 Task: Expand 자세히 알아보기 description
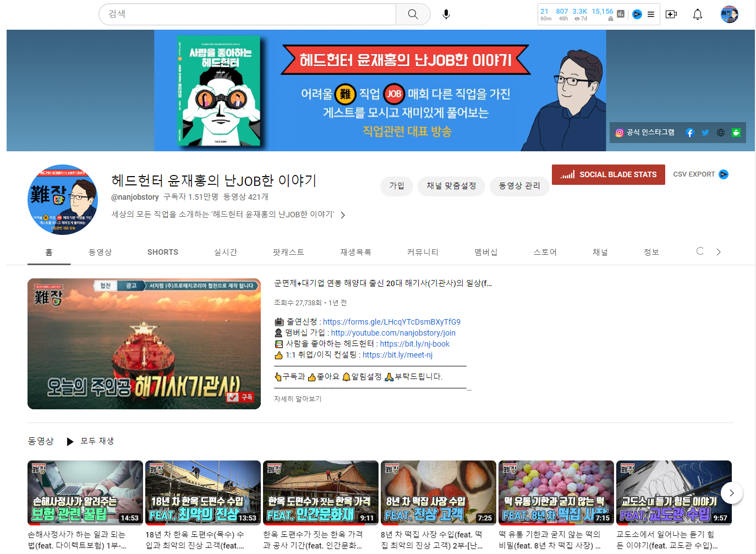pyautogui.click(x=298, y=399)
